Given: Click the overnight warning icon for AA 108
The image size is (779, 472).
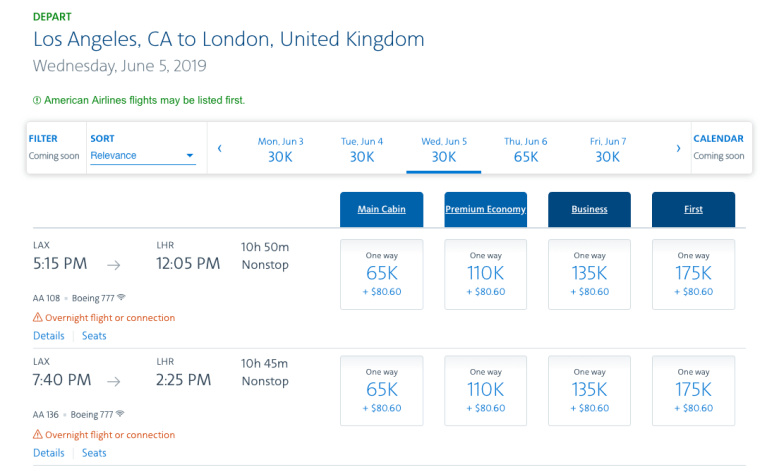Looking at the screenshot, I should click(38, 318).
